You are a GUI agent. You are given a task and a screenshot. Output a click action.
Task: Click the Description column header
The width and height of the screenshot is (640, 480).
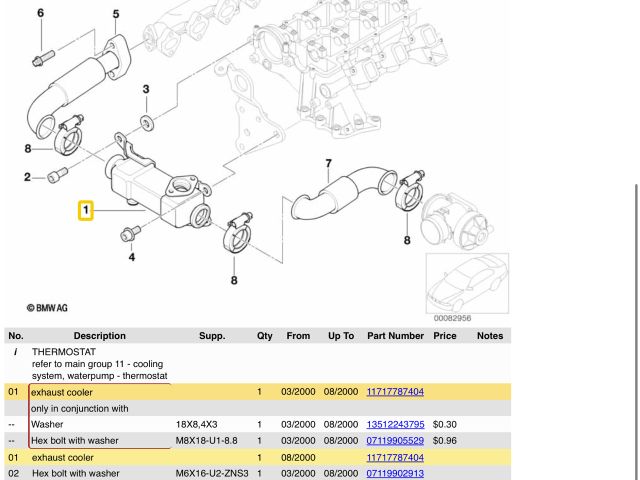[x=99, y=336]
